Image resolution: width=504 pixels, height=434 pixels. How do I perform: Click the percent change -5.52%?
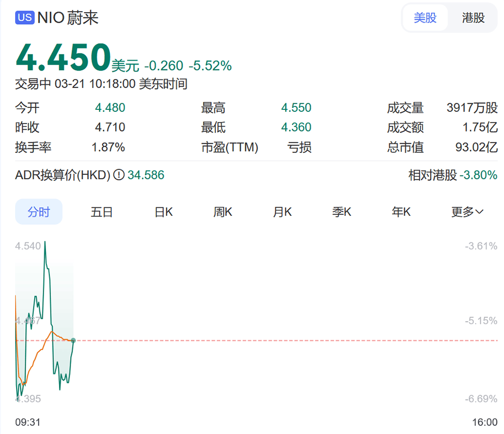point(210,66)
